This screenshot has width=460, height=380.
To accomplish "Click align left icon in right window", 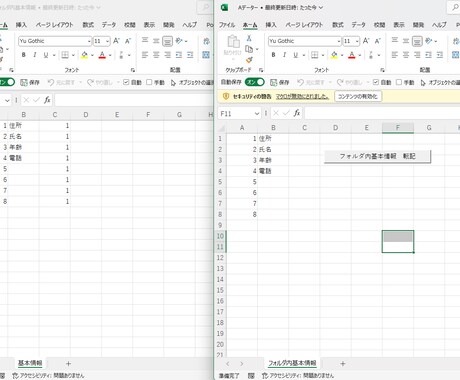I will click(x=395, y=55).
